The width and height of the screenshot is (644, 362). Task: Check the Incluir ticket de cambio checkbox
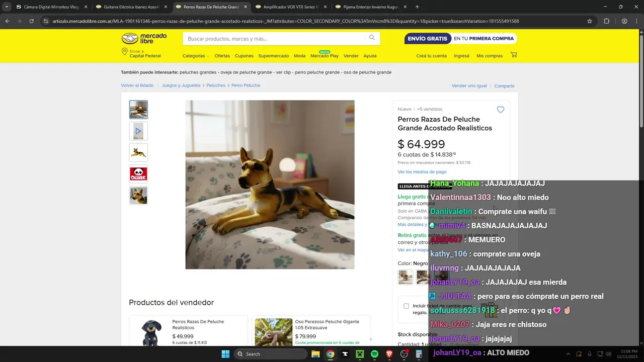(x=406, y=306)
